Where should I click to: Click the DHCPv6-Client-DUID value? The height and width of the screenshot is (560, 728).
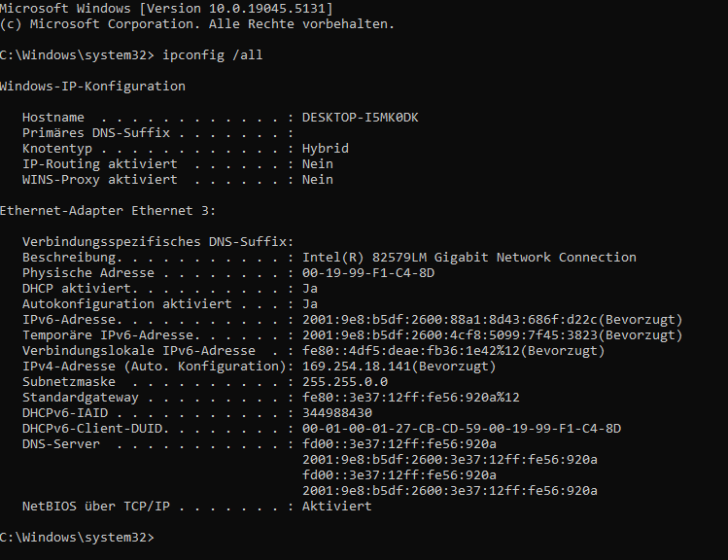462,429
